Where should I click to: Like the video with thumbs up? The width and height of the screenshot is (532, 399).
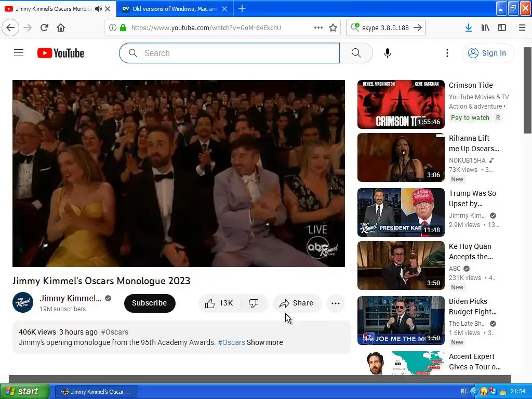pos(220,303)
